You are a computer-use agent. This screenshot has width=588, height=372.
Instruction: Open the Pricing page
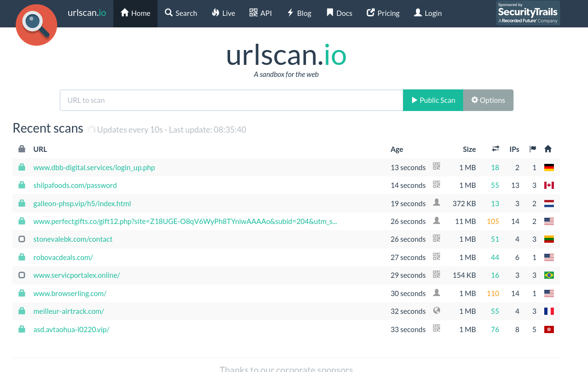tap(383, 13)
